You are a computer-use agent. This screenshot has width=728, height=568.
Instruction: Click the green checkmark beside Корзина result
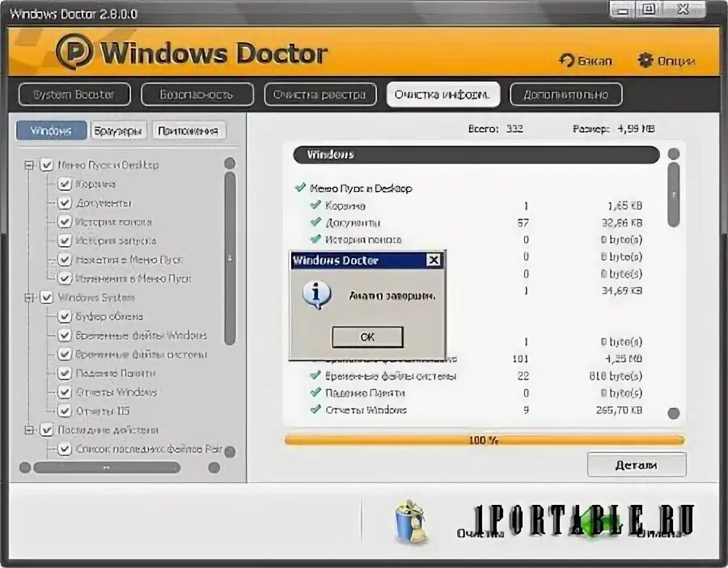tap(315, 205)
